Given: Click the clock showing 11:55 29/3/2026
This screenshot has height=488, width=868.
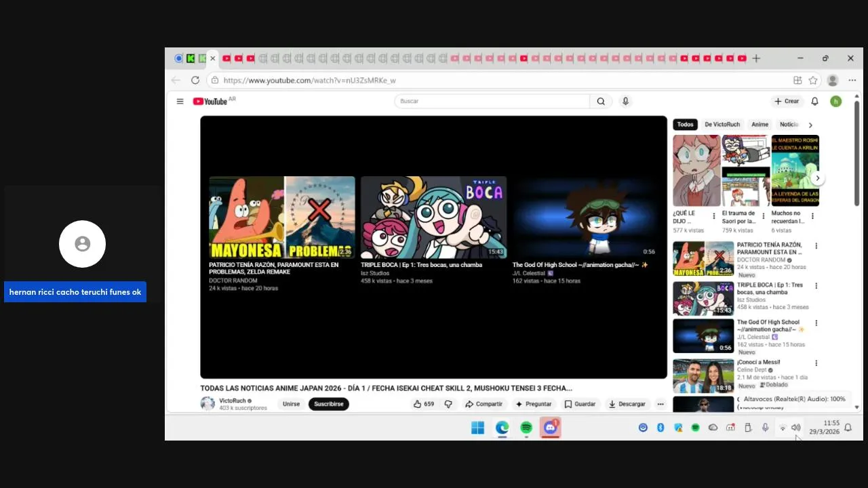Looking at the screenshot, I should pos(825,428).
